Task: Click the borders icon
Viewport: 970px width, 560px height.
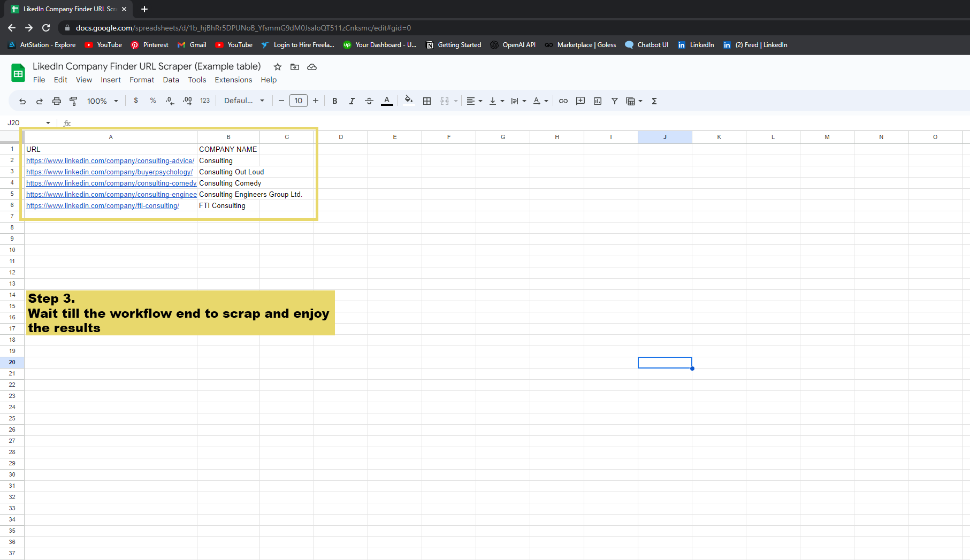Action: point(427,101)
